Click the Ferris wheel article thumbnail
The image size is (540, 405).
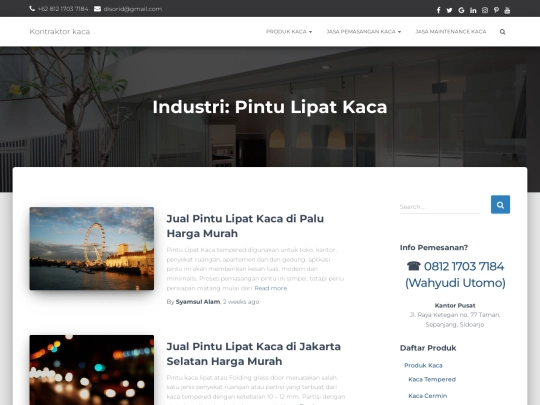(x=92, y=248)
